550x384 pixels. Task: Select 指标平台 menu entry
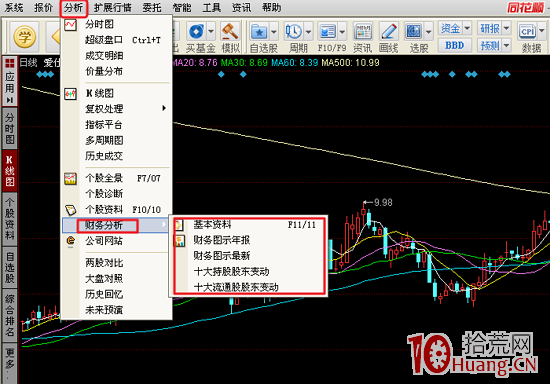(117, 125)
